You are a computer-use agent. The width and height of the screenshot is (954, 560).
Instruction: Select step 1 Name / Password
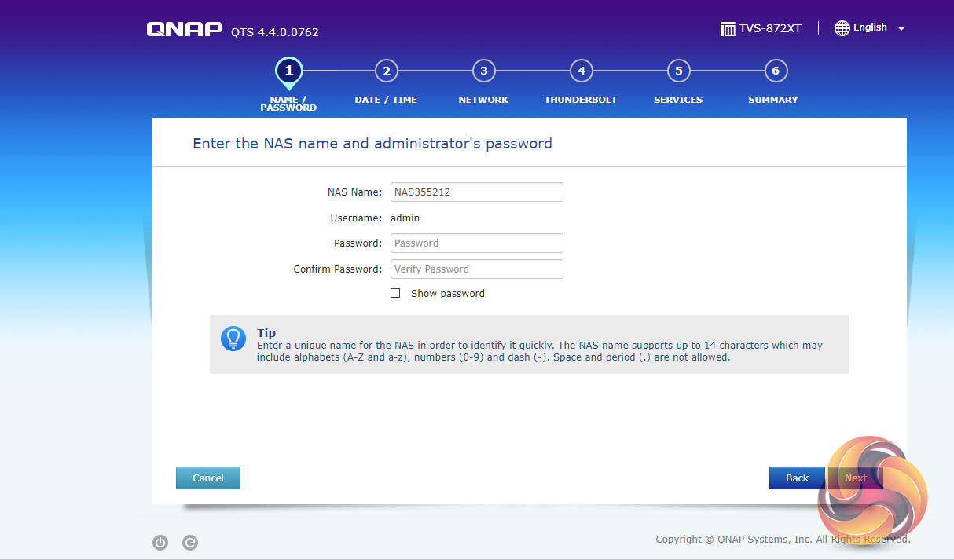288,71
